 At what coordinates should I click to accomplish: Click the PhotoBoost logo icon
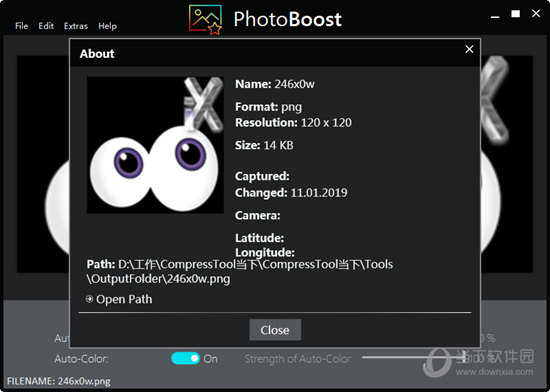click(206, 20)
